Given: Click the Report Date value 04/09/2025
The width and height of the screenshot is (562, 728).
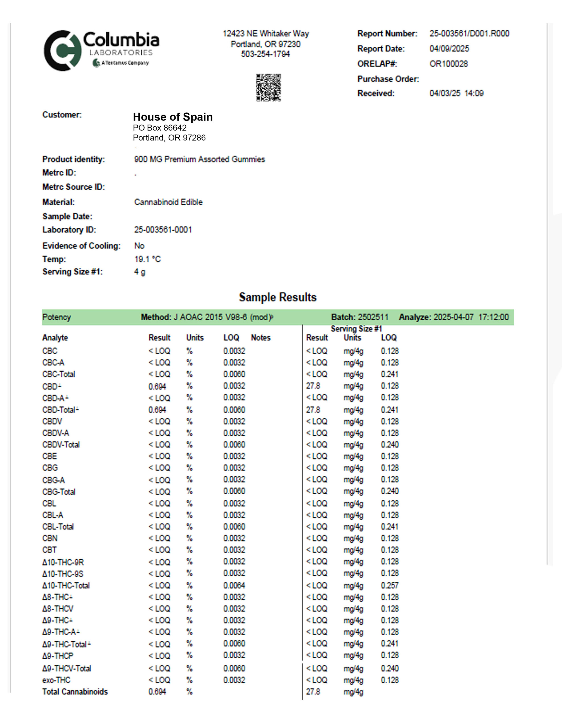Looking at the screenshot, I should 449,49.
